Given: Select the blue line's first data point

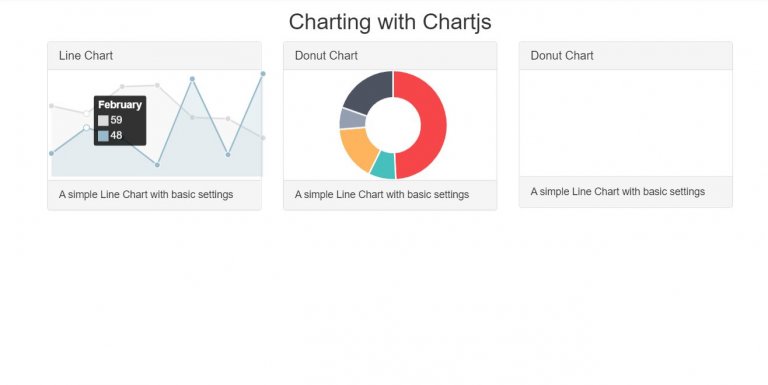Looking at the screenshot, I should click(x=51, y=153).
